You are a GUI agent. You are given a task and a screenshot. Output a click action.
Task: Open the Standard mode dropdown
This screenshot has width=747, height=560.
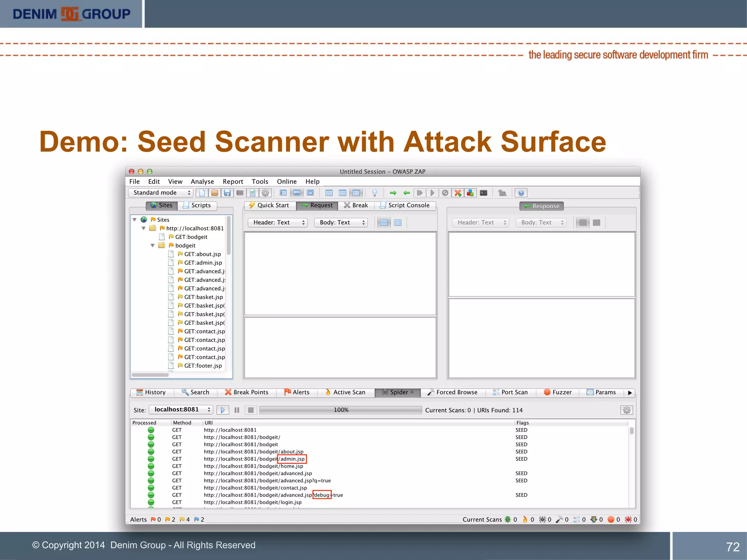tap(160, 193)
